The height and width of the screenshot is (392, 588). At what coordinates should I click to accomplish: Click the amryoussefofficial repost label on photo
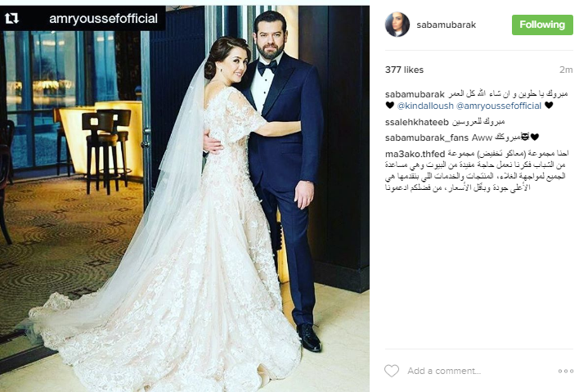pos(103,18)
